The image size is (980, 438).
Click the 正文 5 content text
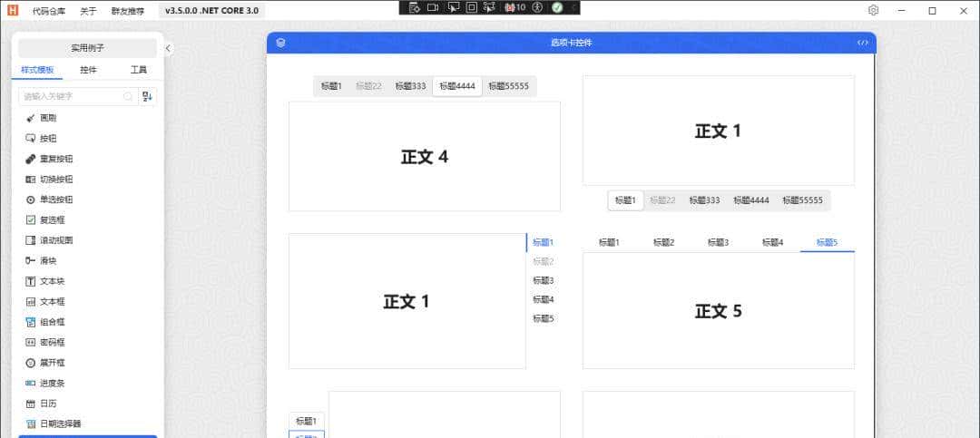click(718, 311)
